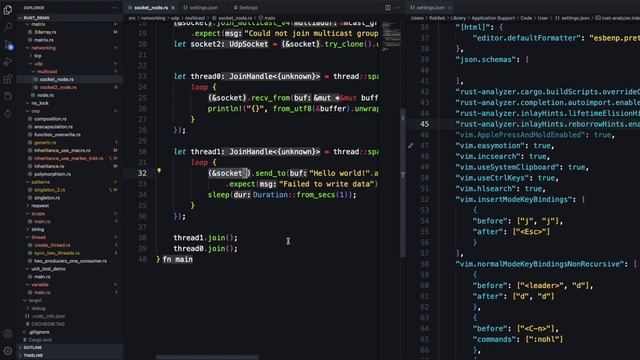640x360 pixels.
Task: Open the Extensions view
Action: click(8, 79)
